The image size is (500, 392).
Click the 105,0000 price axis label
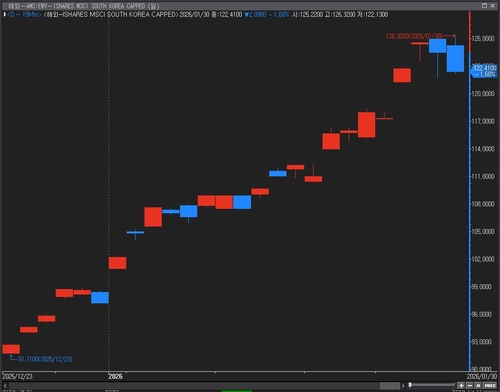point(483,232)
